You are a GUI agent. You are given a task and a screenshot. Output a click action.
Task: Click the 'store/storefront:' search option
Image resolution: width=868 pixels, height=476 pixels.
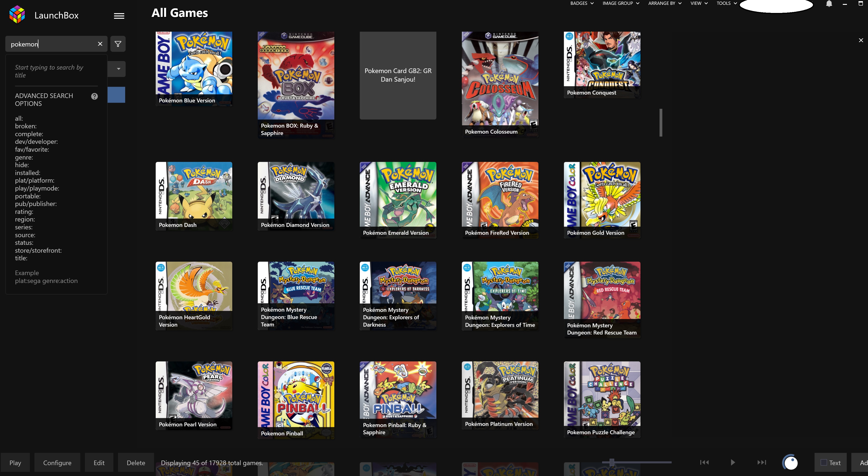38,250
